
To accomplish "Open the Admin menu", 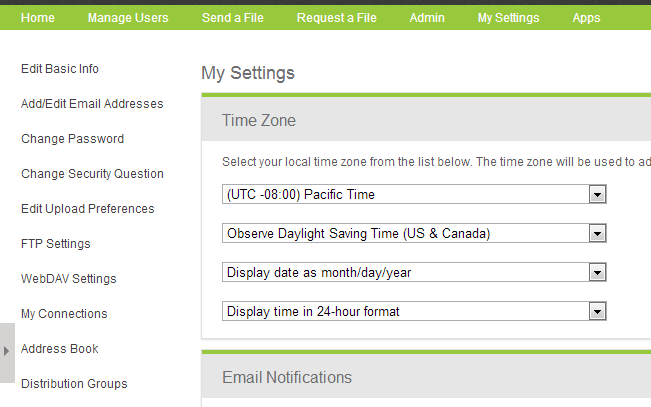I will point(427,17).
